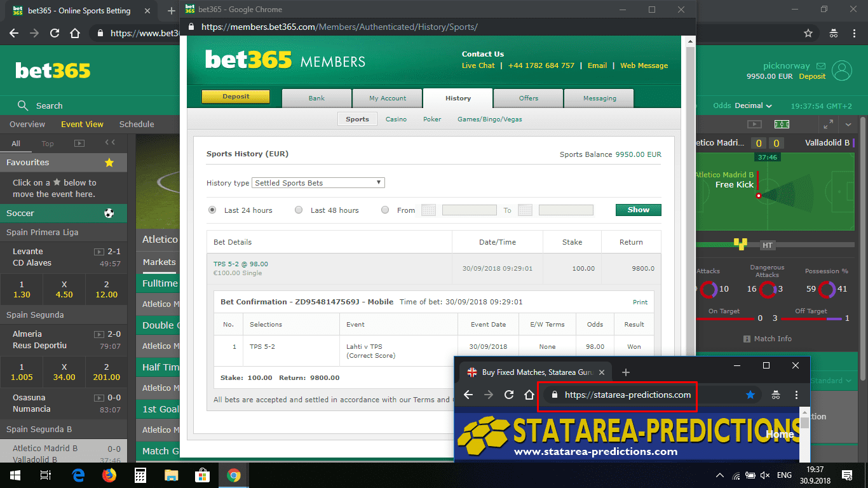Open the History tab in bet365 Members
Viewport: 868px width, 488px height.
pos(458,98)
